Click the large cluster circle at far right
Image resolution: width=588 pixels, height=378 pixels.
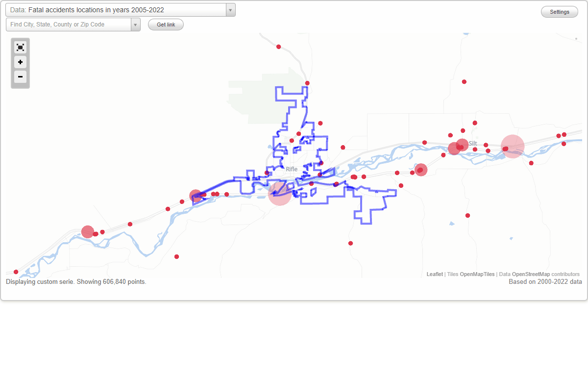[x=512, y=146]
